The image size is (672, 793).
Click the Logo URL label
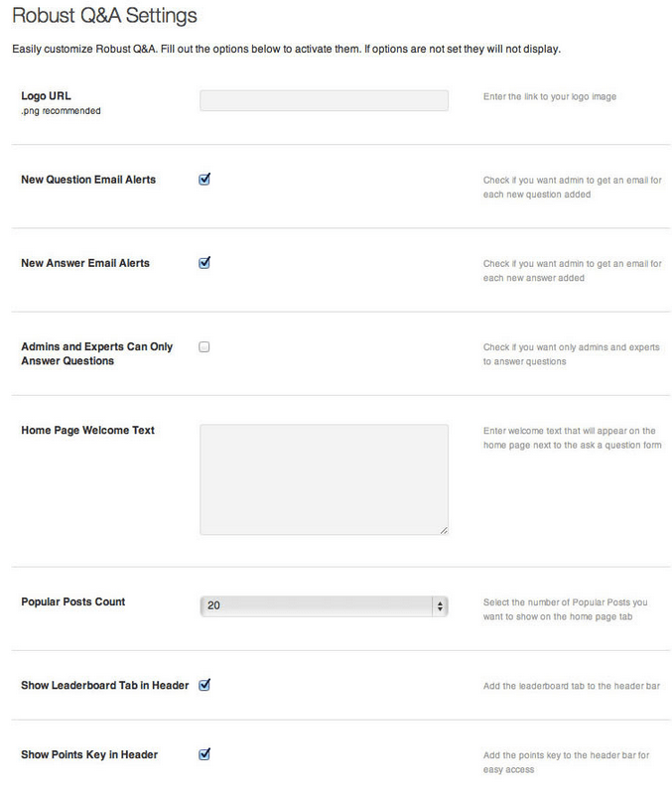(46, 96)
